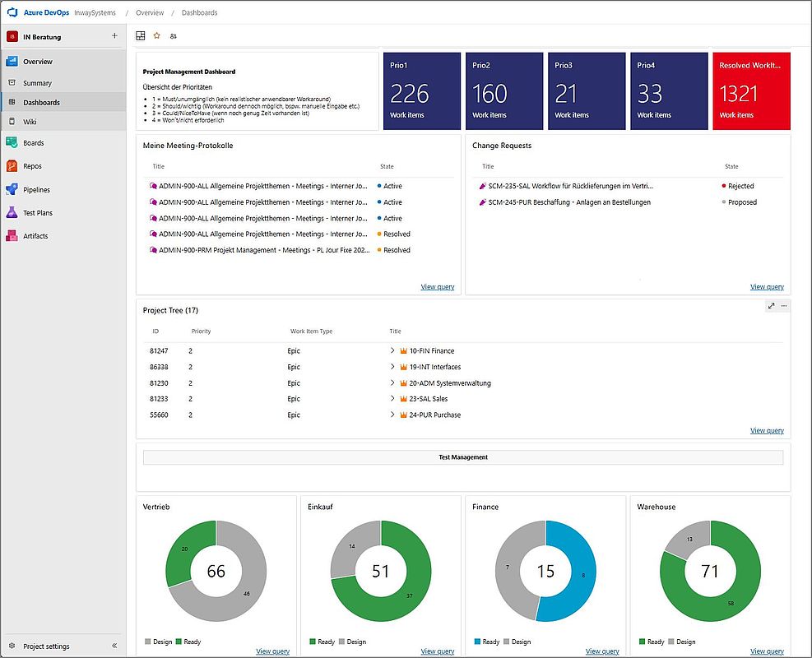The width and height of the screenshot is (812, 658).
Task: Open Repos section icon
Action: coord(12,166)
